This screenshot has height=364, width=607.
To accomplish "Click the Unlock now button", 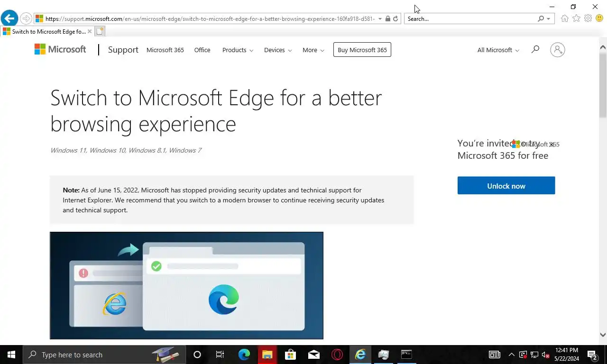I will (x=506, y=185).
